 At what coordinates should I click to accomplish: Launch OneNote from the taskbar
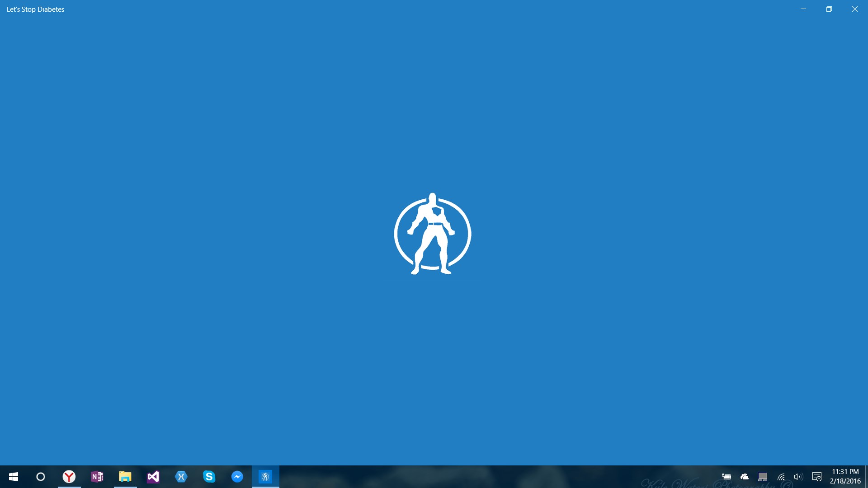[x=97, y=477]
